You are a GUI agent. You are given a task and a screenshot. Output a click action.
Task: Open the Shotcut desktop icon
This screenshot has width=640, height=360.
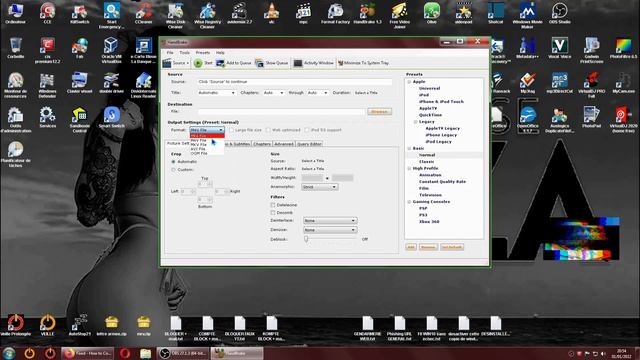coord(496,13)
